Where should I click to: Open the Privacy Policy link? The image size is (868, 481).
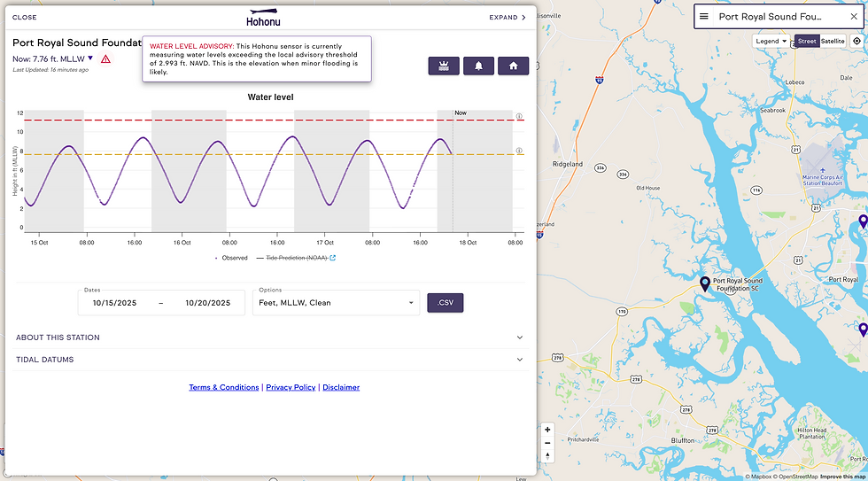[x=291, y=387]
